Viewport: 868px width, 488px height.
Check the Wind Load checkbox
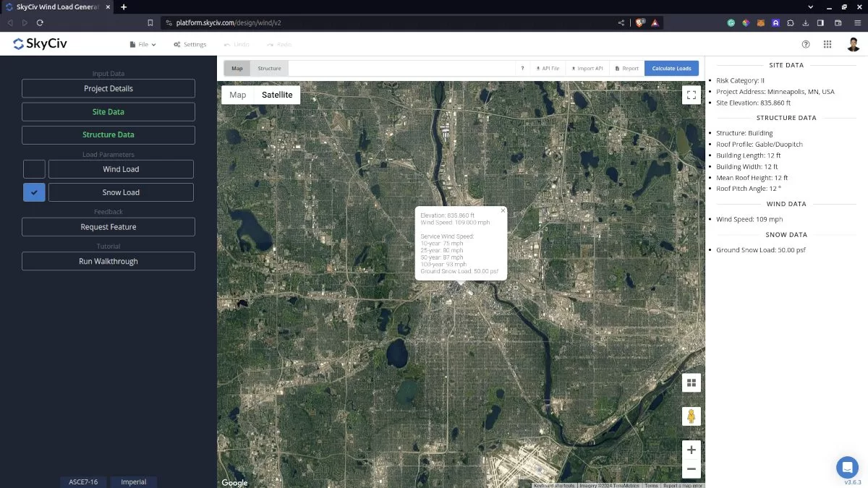point(34,169)
